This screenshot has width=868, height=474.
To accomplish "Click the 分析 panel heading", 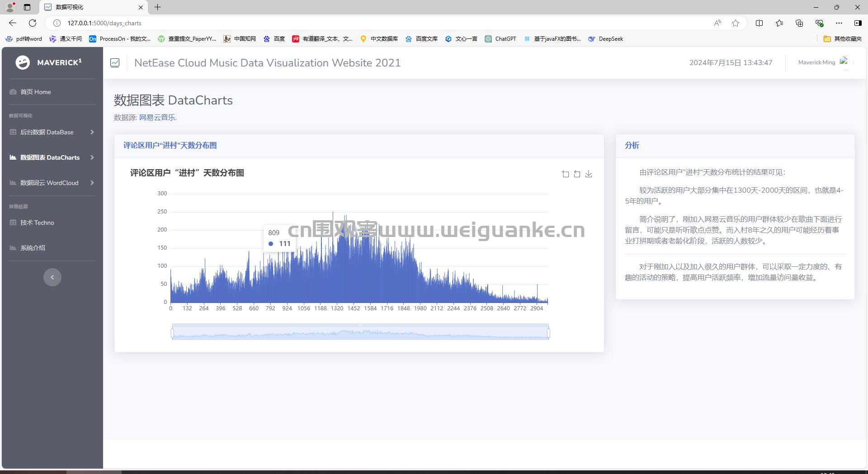I will (632, 146).
